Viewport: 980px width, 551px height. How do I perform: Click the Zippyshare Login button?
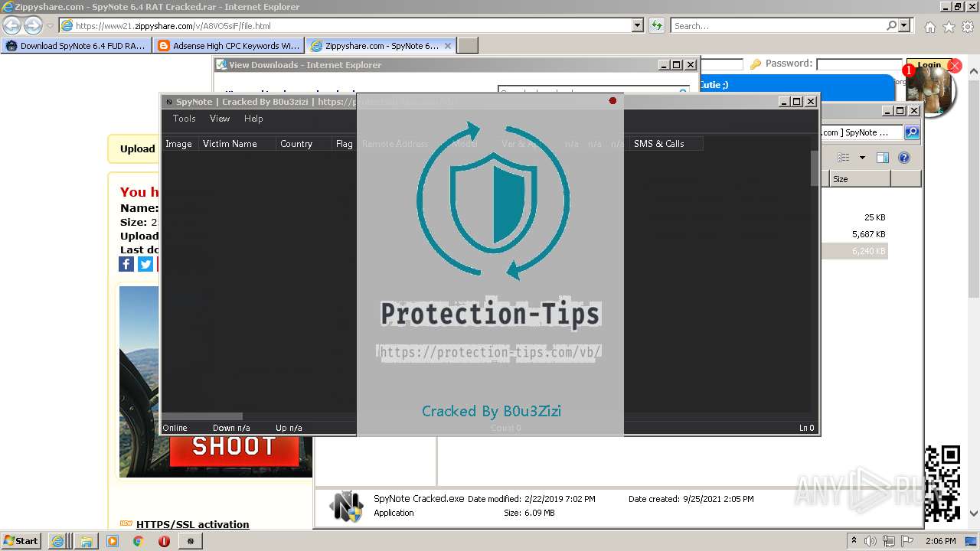click(x=929, y=65)
